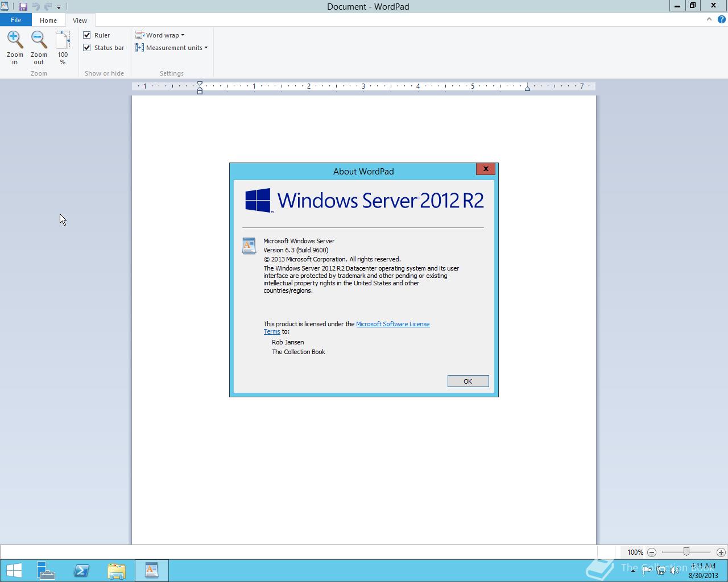Click the 'Microsoft Windows Server' text line
This screenshot has width=728, height=582.
[x=299, y=241]
